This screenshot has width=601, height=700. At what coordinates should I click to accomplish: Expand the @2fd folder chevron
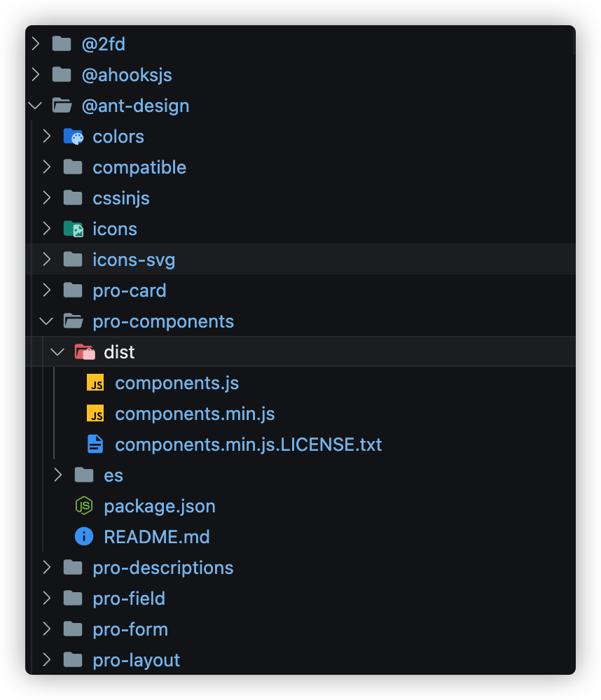coord(35,44)
